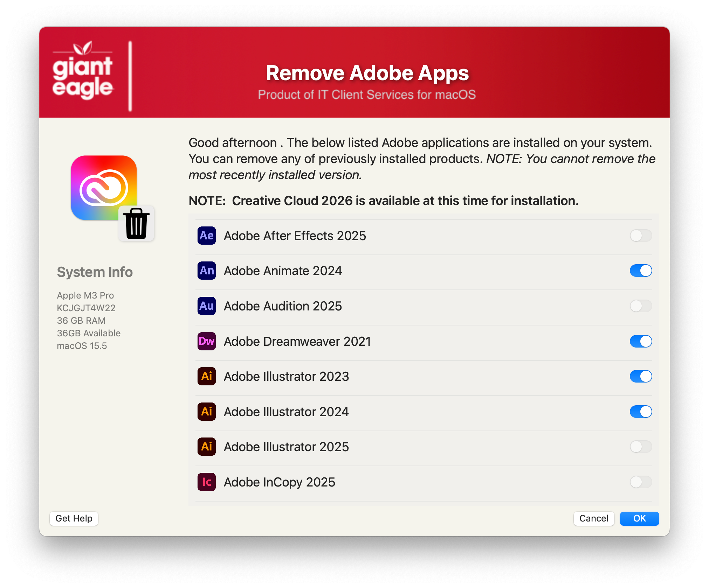Click the After Effects Ae icon
This screenshot has height=588, width=709.
(x=206, y=236)
